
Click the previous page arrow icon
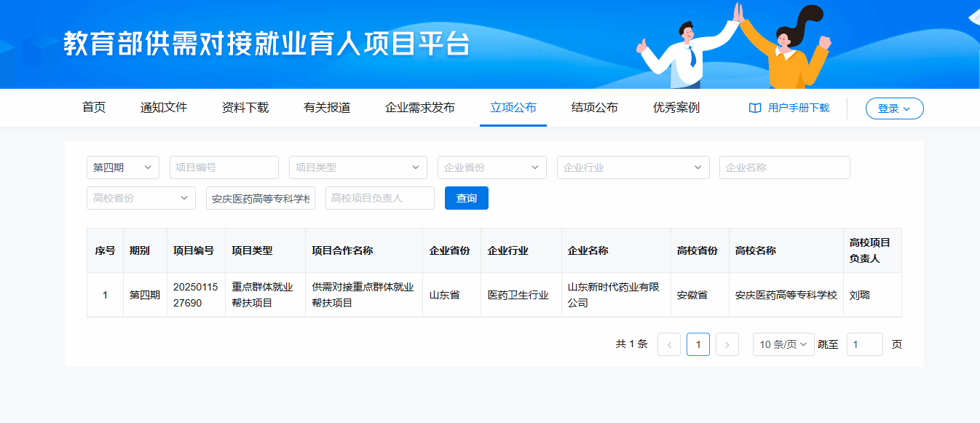pos(668,344)
